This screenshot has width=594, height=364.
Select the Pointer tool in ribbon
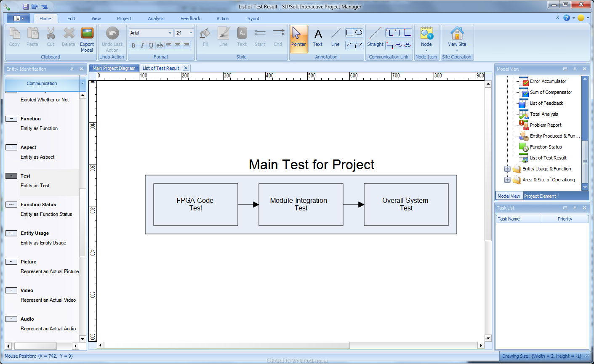click(x=298, y=38)
